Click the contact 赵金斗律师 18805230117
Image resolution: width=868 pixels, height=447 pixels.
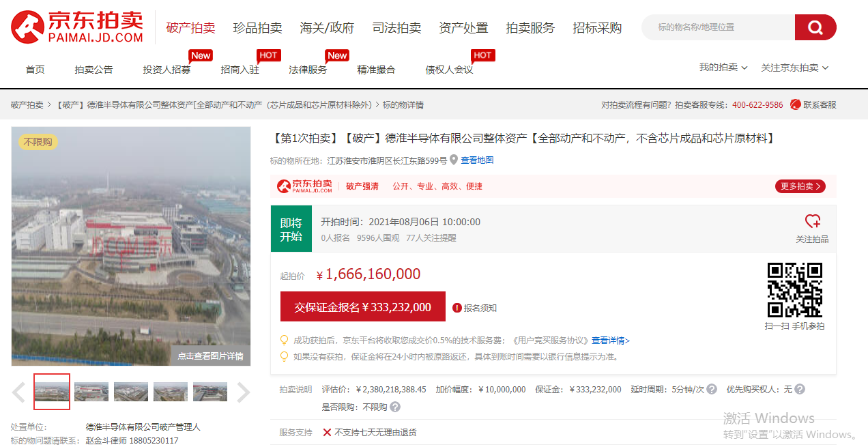[x=132, y=440]
